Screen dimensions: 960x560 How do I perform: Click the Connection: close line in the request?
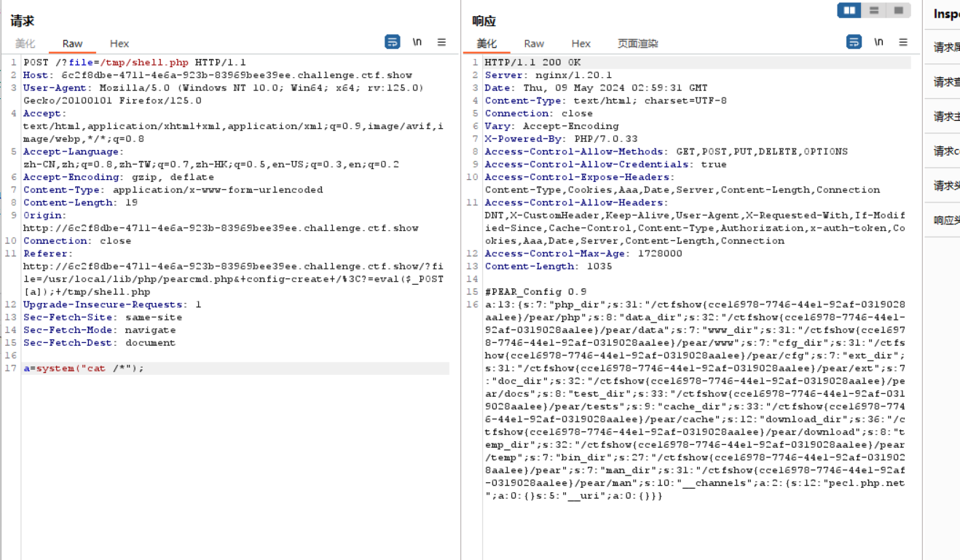point(77,241)
